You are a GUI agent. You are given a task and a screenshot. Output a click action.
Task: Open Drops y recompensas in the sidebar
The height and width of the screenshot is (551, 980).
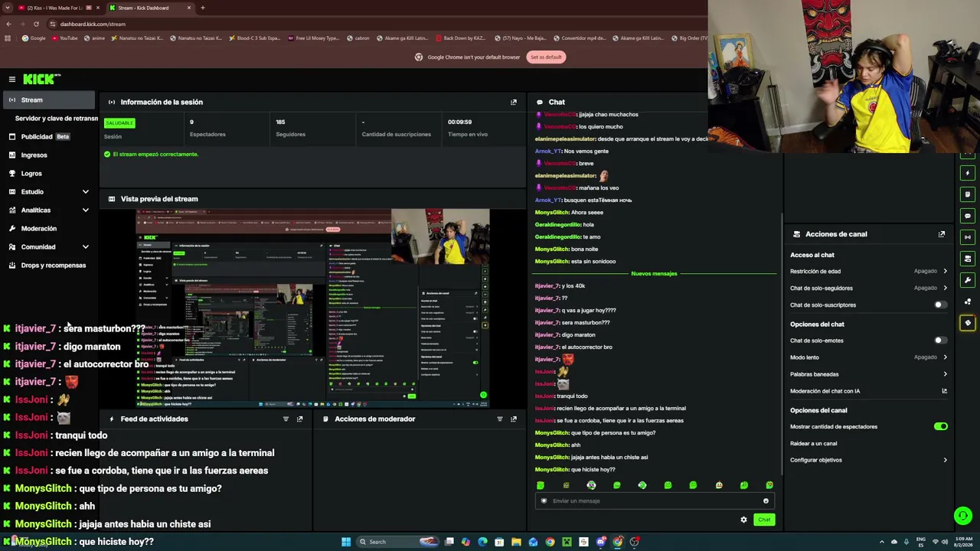(x=49, y=265)
